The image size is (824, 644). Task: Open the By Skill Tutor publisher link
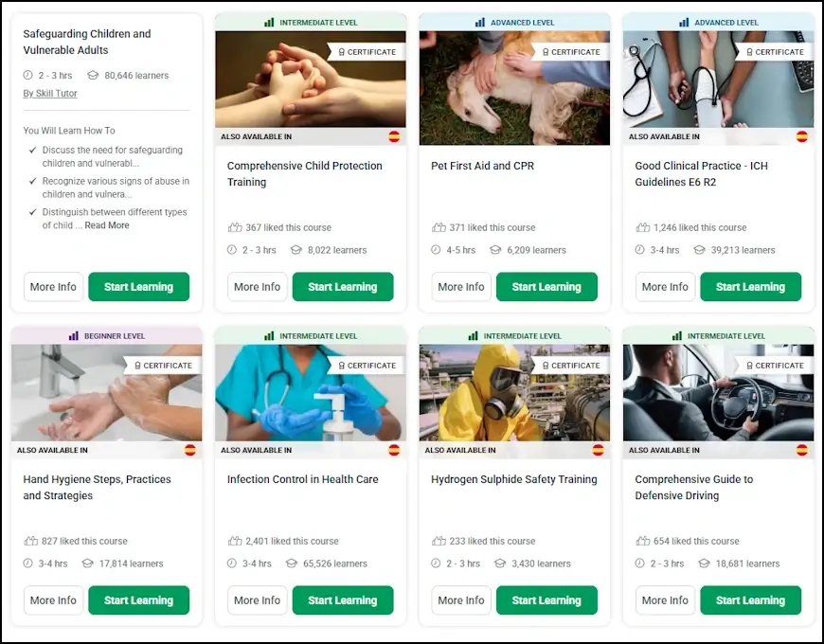click(x=50, y=94)
